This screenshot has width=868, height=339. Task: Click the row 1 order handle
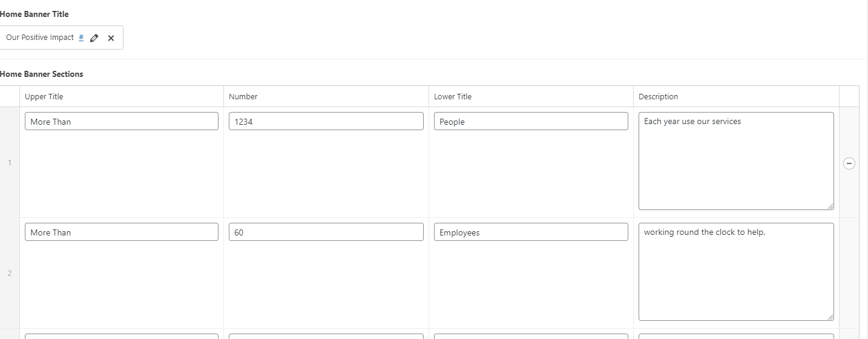pyautogui.click(x=10, y=162)
